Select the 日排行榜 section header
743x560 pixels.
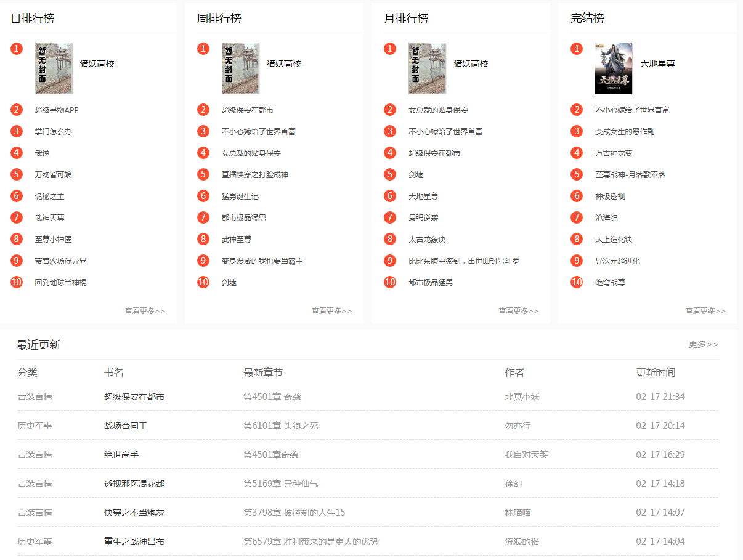[31, 18]
